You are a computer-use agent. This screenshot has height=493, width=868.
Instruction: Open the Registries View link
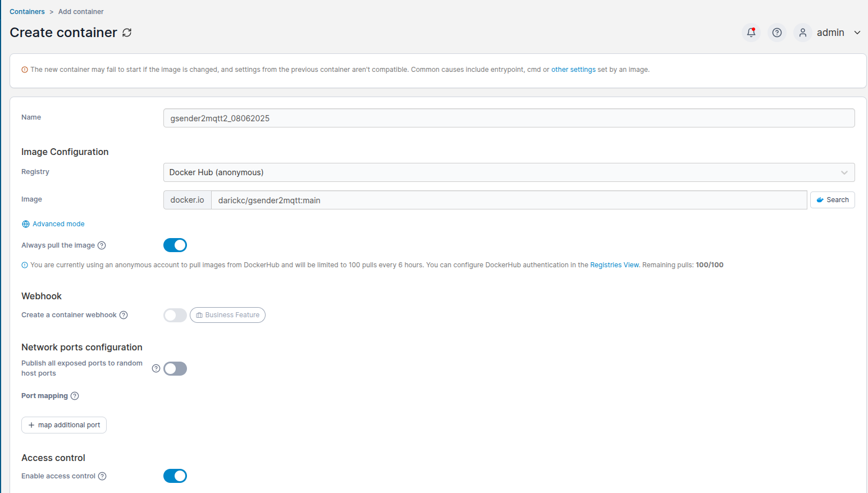(x=614, y=265)
